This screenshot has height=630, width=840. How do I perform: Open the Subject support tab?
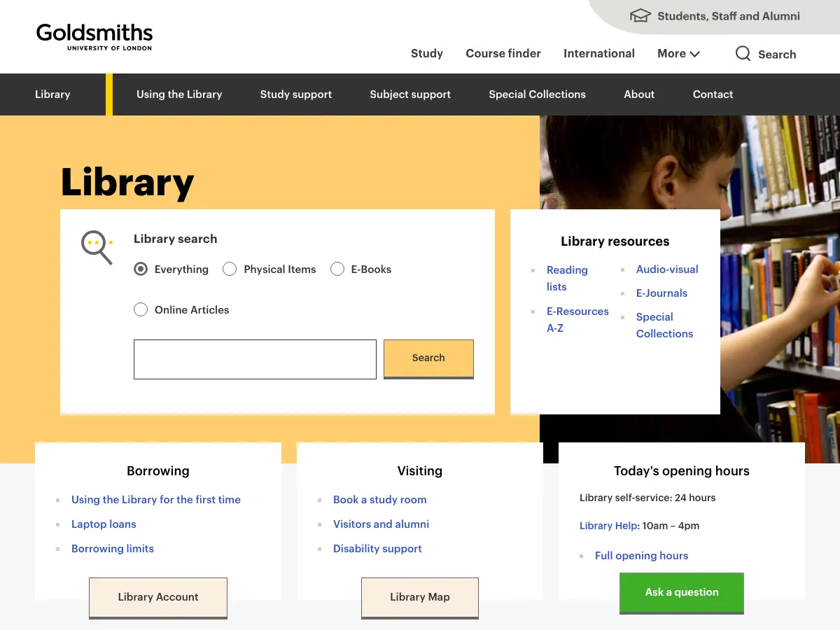[x=410, y=94]
